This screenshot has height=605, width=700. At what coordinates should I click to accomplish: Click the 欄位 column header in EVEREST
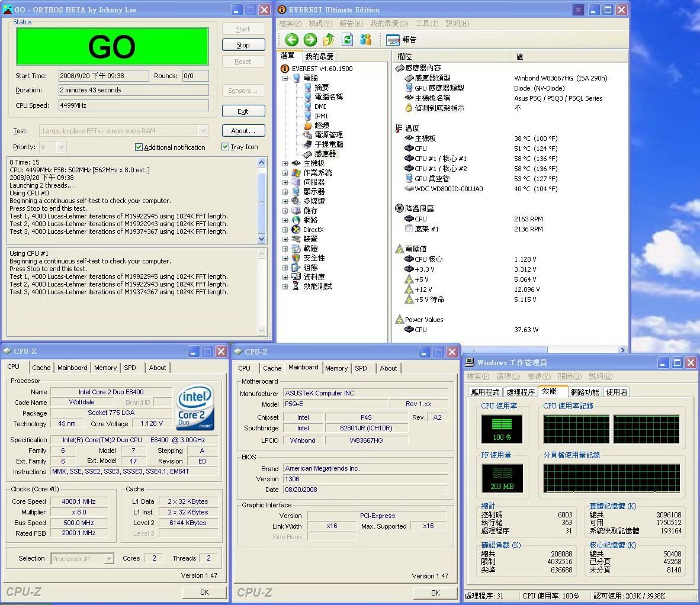point(451,57)
